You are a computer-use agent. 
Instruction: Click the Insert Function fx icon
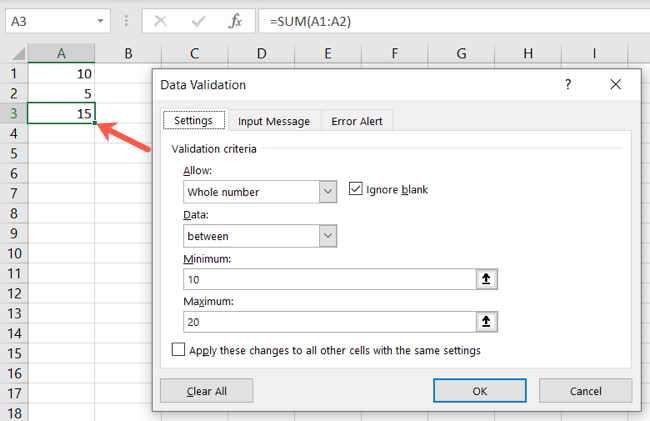[x=234, y=20]
